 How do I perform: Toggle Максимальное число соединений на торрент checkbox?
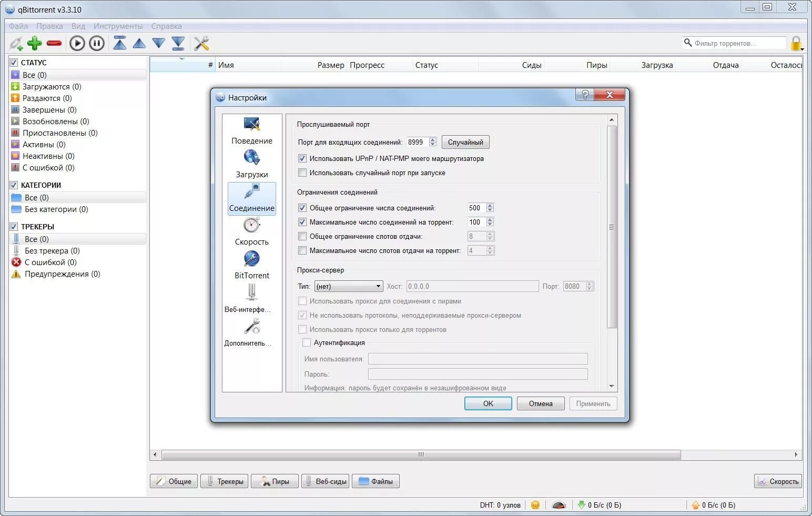tap(302, 222)
